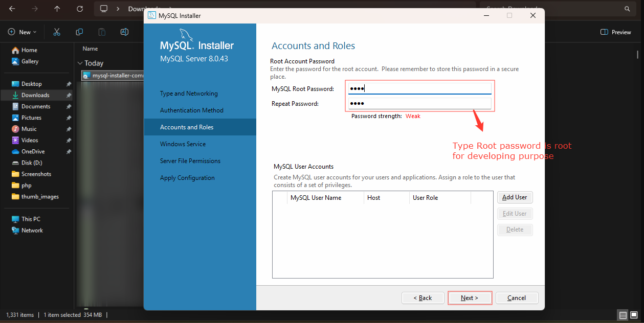The height and width of the screenshot is (323, 644).
Task: Click the monitor icon in Explorer's address bar
Action: coord(104,9)
